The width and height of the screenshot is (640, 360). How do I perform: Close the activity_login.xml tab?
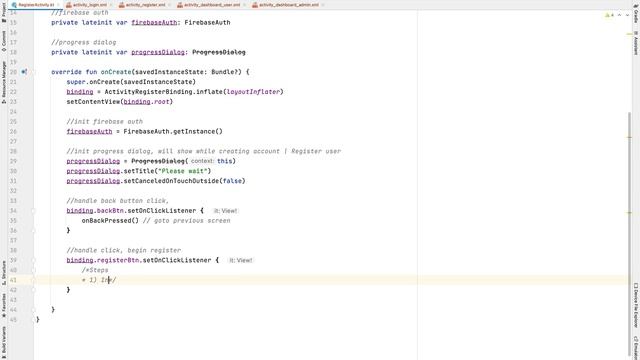pos(111,5)
